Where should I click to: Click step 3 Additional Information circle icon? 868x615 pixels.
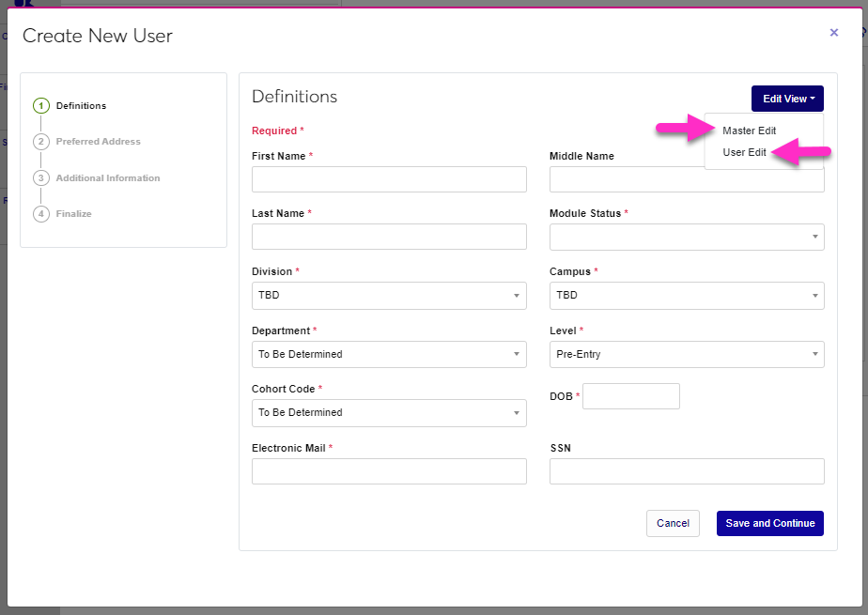pos(41,178)
